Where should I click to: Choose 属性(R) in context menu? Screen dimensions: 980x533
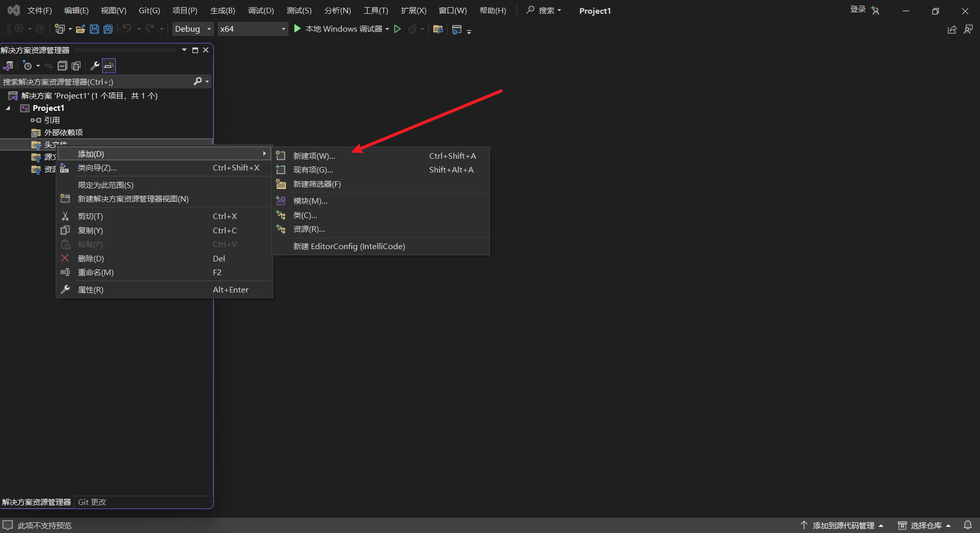(x=164, y=290)
